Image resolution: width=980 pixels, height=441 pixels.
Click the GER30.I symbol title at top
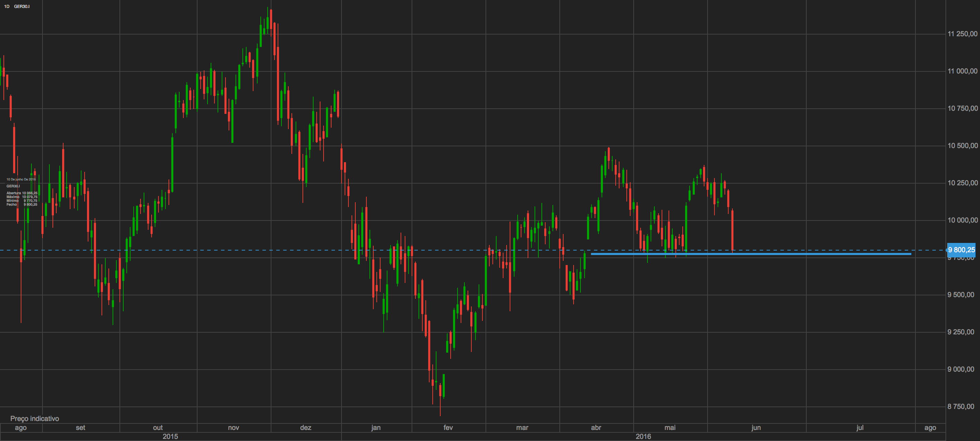(22, 7)
